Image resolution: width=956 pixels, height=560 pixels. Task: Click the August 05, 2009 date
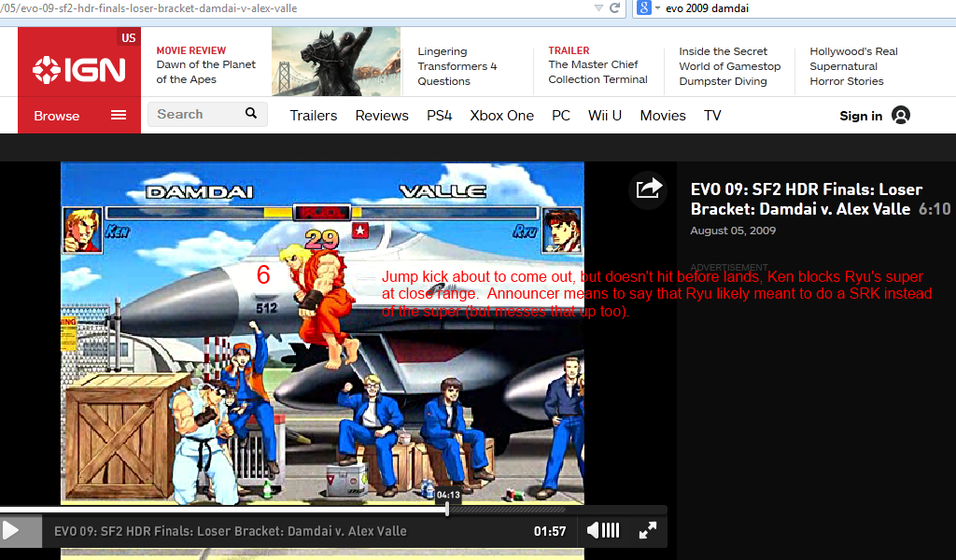(733, 231)
